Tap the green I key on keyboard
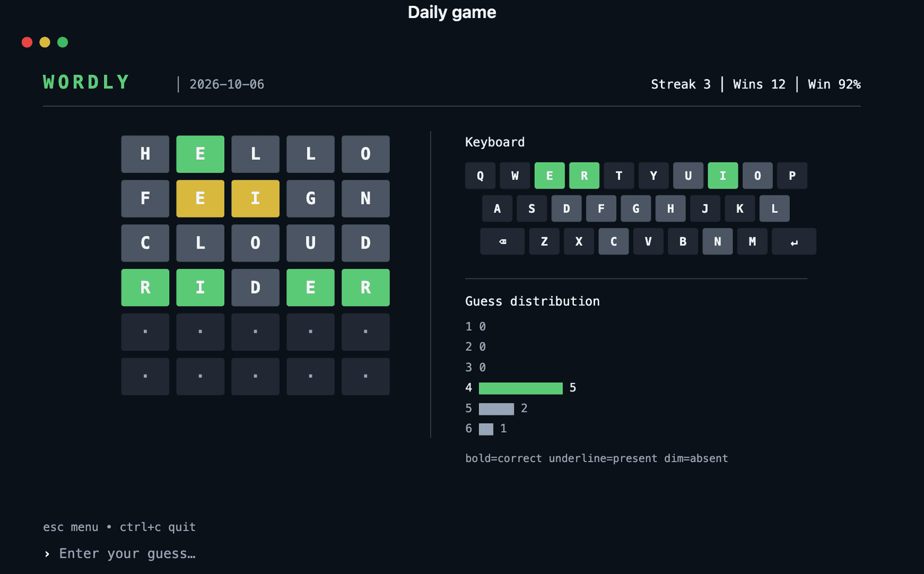Image resolution: width=924 pixels, height=574 pixels. tap(723, 175)
